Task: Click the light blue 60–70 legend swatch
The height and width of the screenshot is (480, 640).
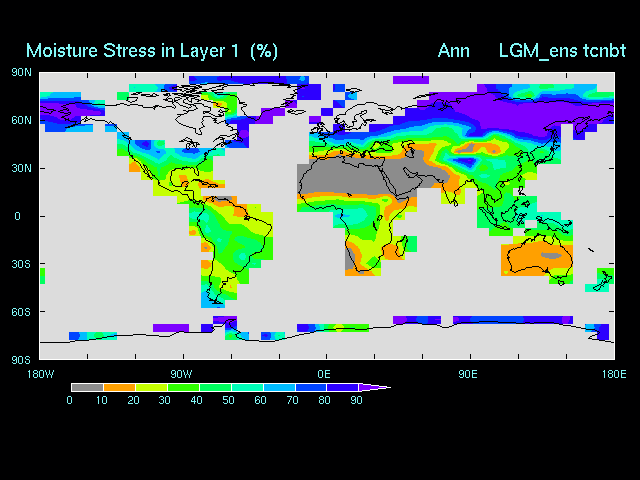Action: tap(278, 387)
